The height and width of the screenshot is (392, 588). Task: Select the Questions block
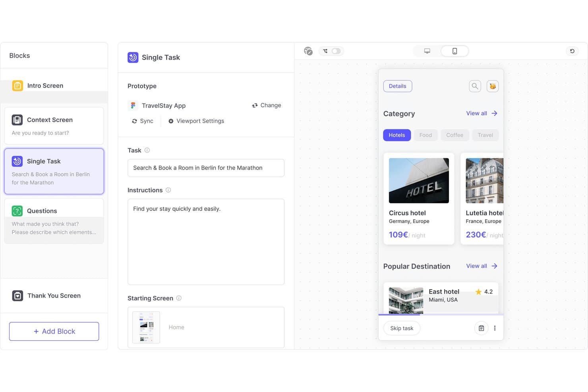(54, 221)
